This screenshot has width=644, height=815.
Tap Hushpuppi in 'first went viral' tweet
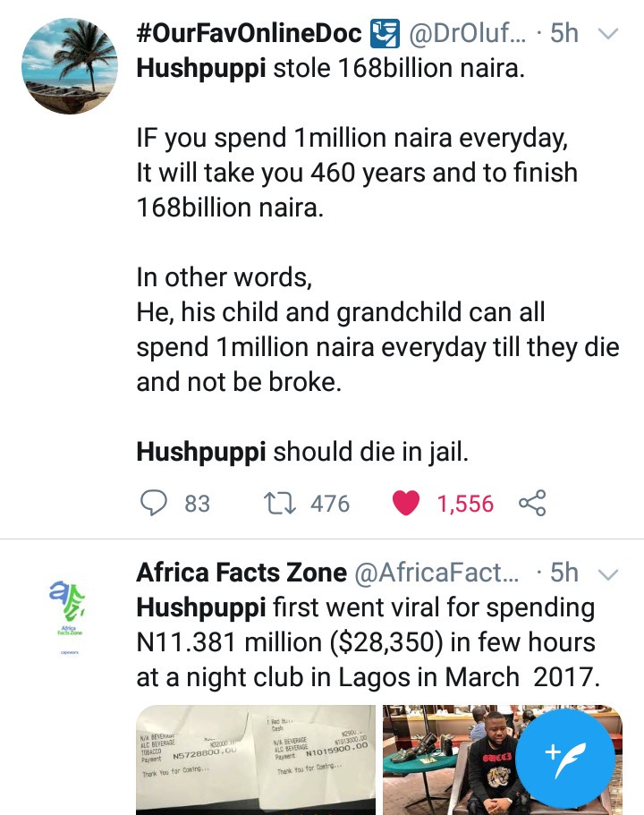click(x=201, y=607)
